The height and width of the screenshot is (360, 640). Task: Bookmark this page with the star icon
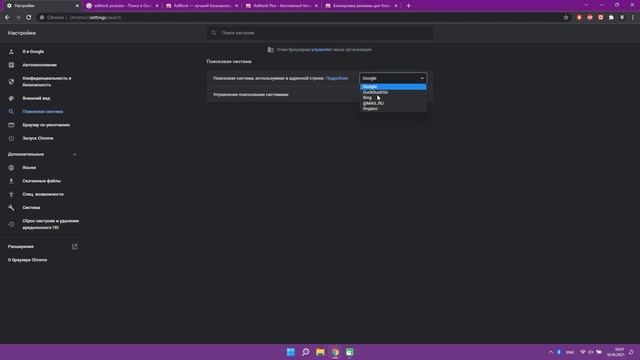(566, 18)
